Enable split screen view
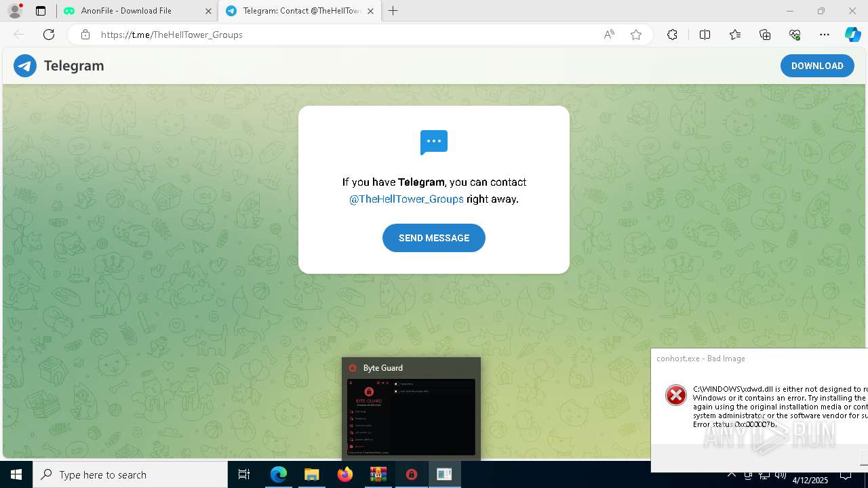 pyautogui.click(x=705, y=35)
